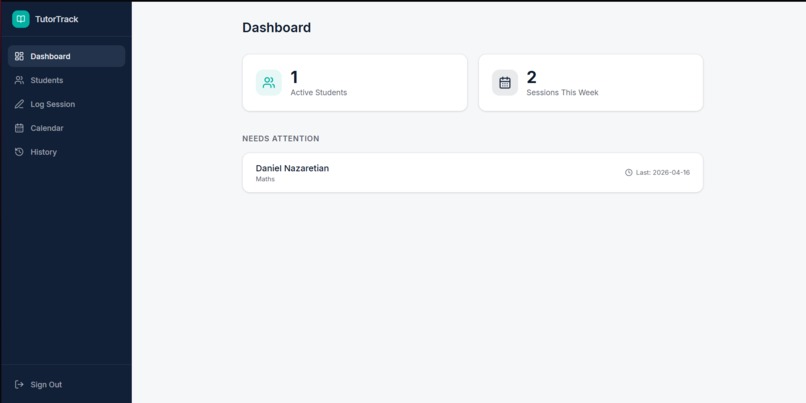The height and width of the screenshot is (403, 806).
Task: Click the History clock icon in the sidebar
Action: pyautogui.click(x=19, y=152)
